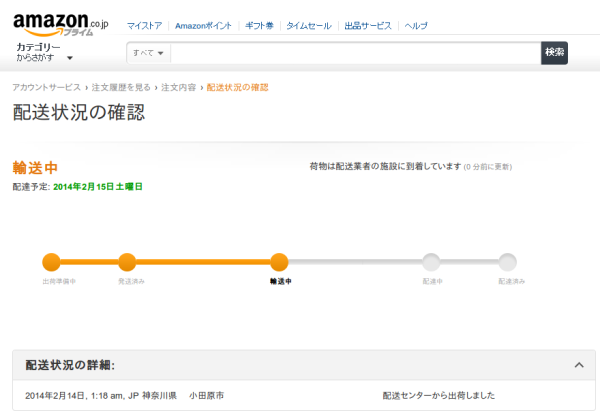Screen dimensions: 600x415
Task: Open タイムセール deals
Action: pos(309,25)
